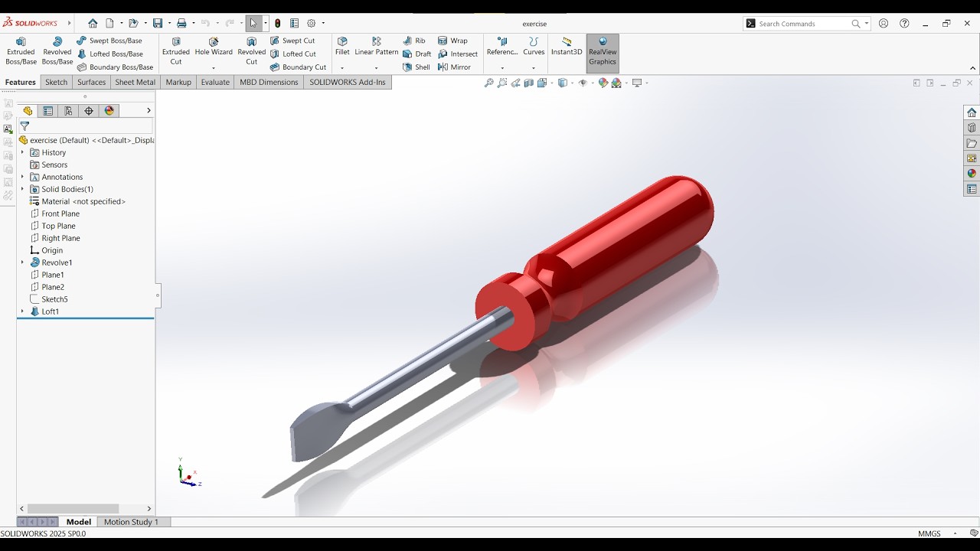Select Material <not specified> item
This screenshot has height=551, width=980.
tap(77, 201)
